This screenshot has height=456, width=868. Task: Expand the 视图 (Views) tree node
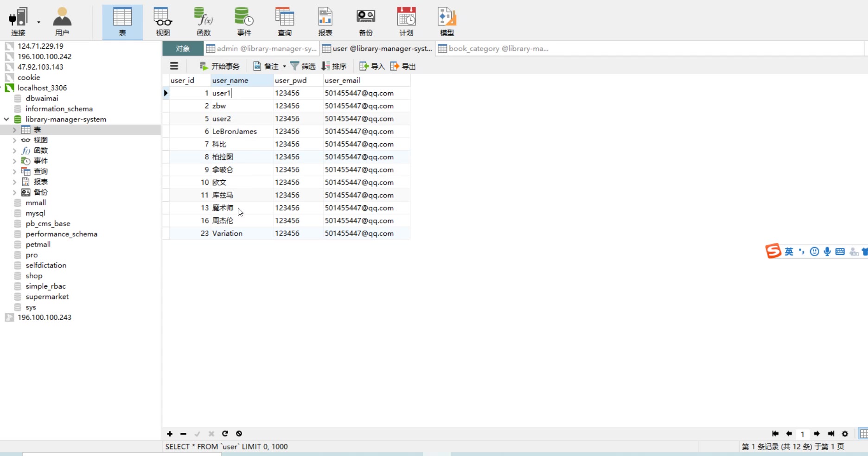click(x=14, y=140)
